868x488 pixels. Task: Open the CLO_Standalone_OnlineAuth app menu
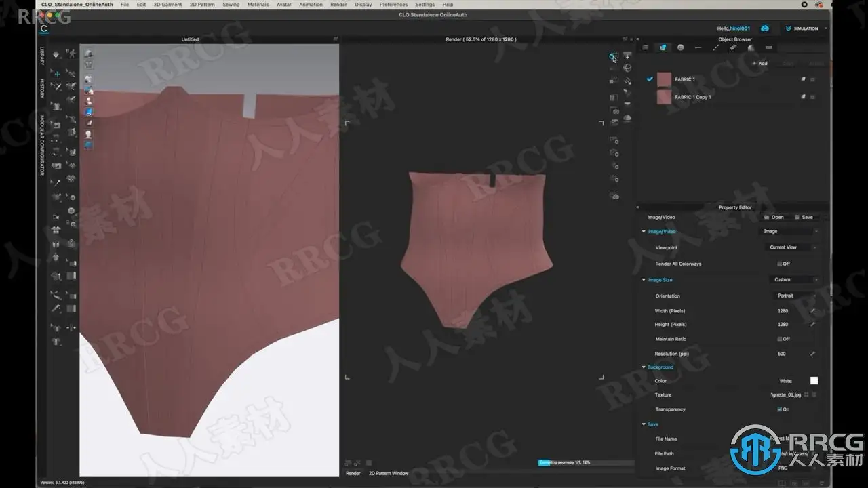(x=77, y=5)
